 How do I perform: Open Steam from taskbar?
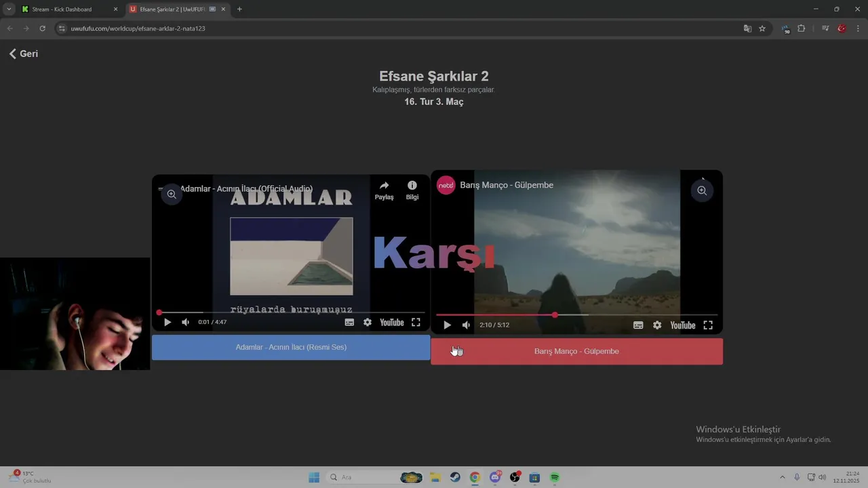(455, 477)
